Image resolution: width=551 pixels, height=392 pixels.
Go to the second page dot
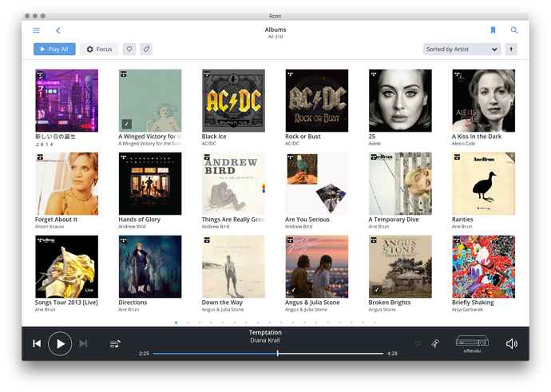188,323
